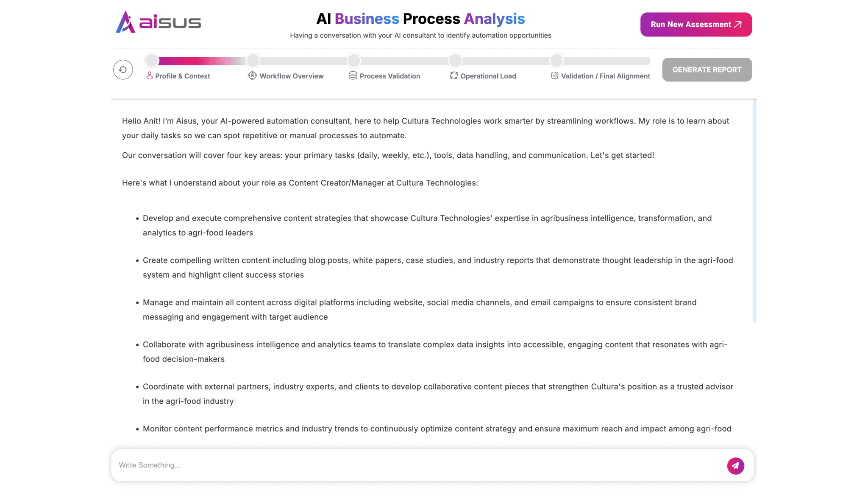Click the Write Something message field
The image size is (868, 498).
[420, 465]
